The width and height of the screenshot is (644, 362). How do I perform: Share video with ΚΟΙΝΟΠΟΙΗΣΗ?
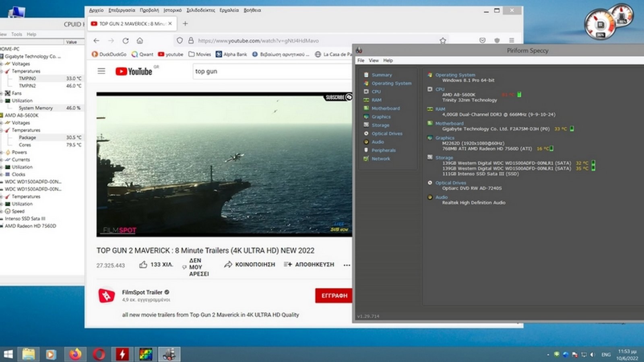250,265
